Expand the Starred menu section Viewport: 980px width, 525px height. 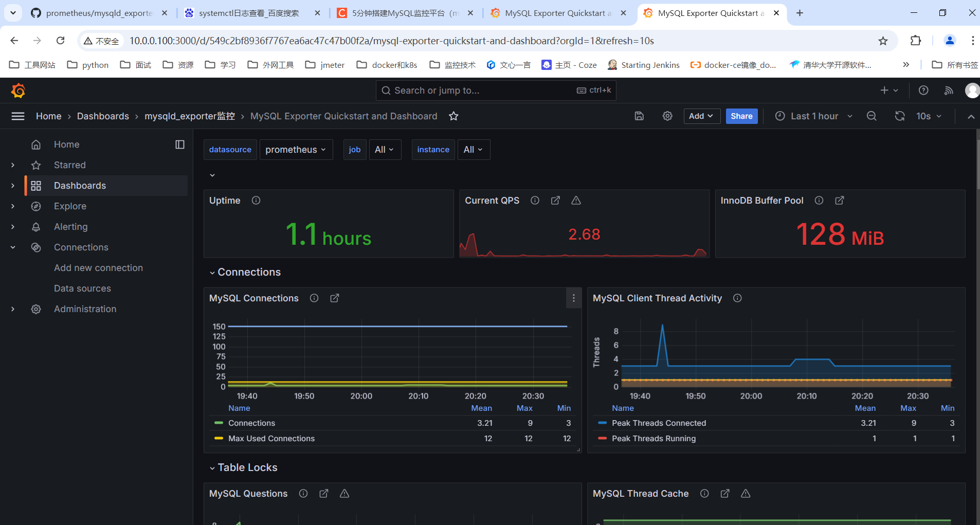pyautogui.click(x=13, y=165)
